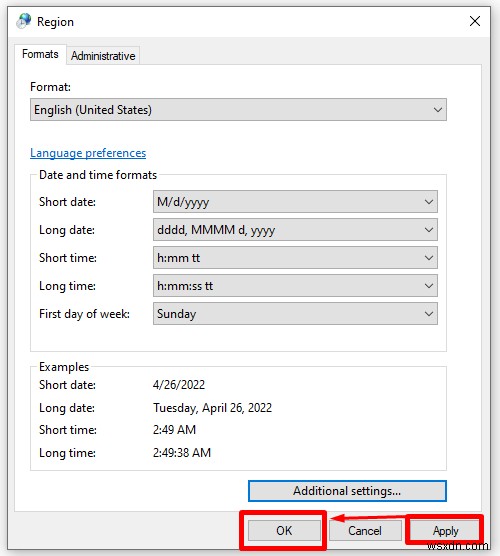Close the Region dialog window
Viewport: 500px width, 556px height.
pyautogui.click(x=475, y=21)
